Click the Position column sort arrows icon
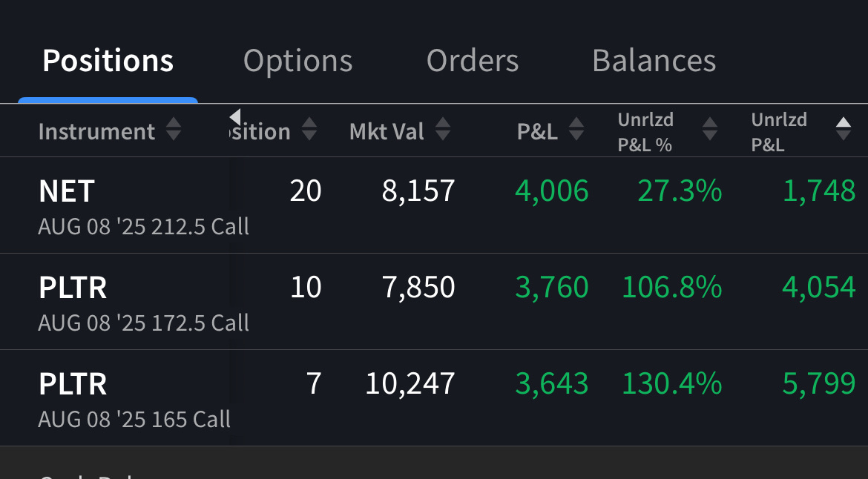The image size is (868, 479). tap(309, 131)
